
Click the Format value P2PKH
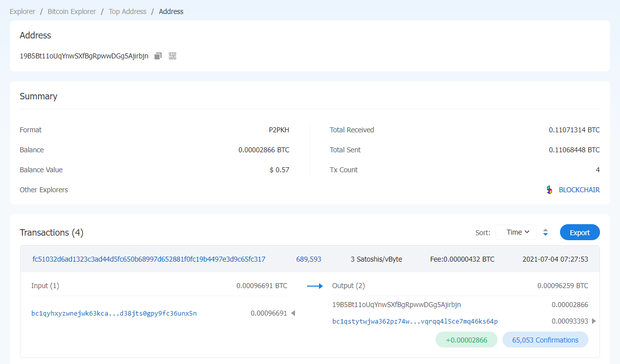pyautogui.click(x=279, y=130)
